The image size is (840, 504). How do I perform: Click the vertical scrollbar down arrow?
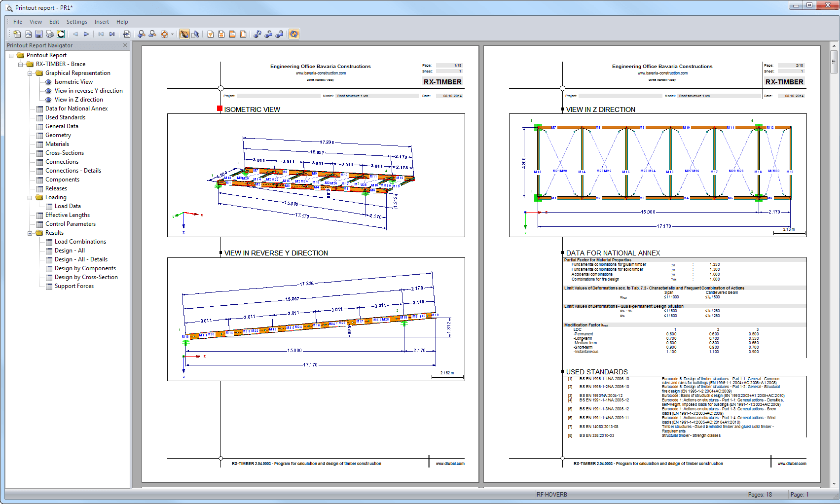point(834,484)
